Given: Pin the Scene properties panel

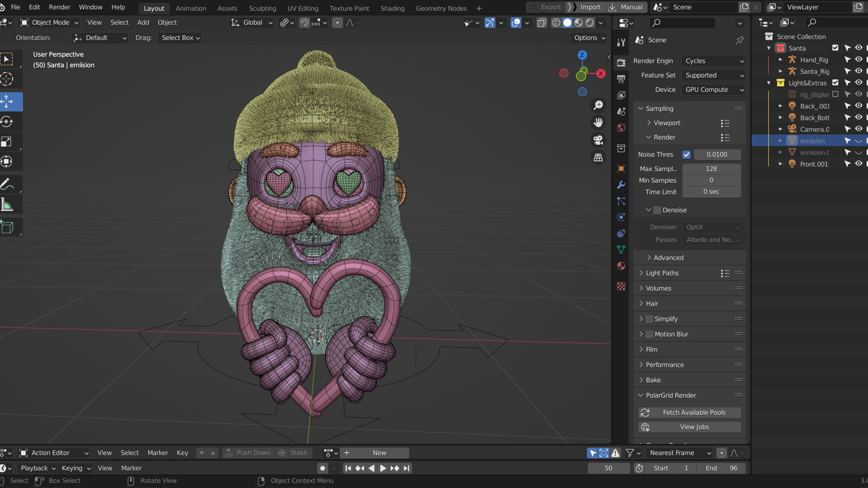Looking at the screenshot, I should [x=740, y=40].
